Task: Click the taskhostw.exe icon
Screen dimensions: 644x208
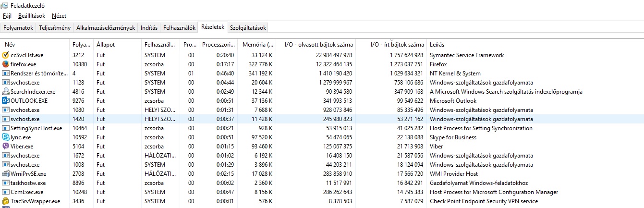Action: coord(6,183)
